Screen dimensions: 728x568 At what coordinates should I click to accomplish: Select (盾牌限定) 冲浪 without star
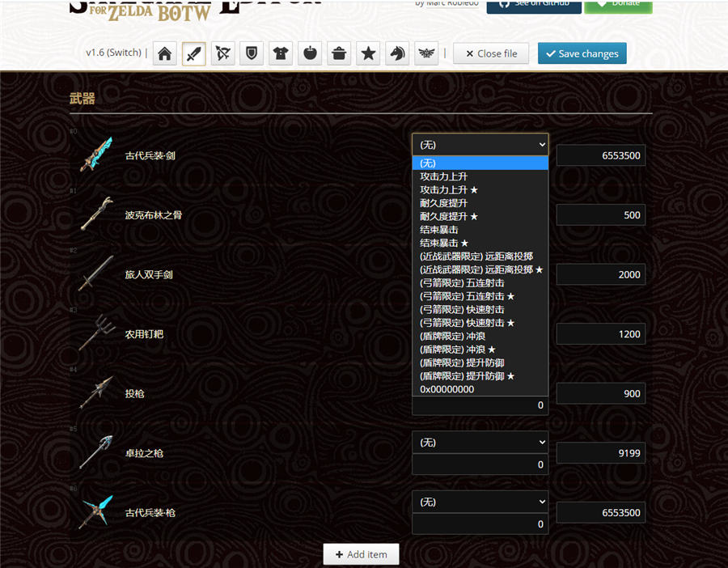point(480,337)
